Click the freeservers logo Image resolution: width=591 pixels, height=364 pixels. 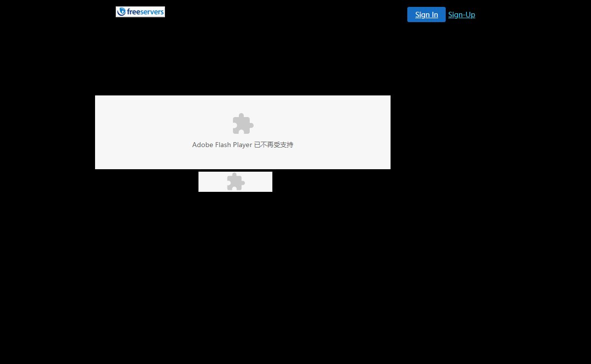[x=140, y=12]
